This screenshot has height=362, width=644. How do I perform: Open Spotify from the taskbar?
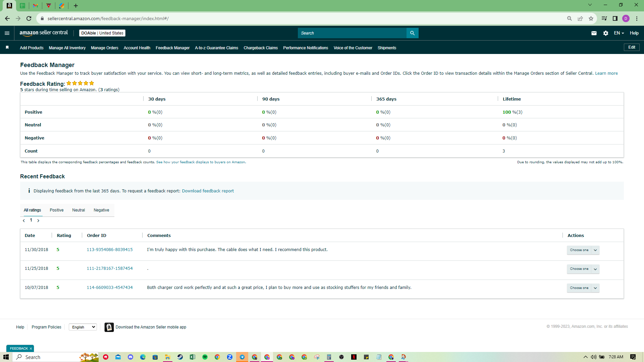(x=205, y=357)
